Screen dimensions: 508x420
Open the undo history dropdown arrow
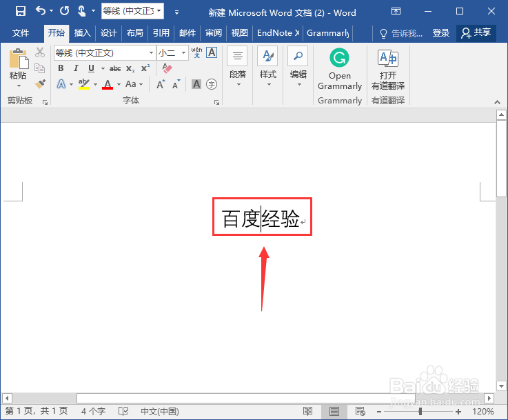point(51,11)
